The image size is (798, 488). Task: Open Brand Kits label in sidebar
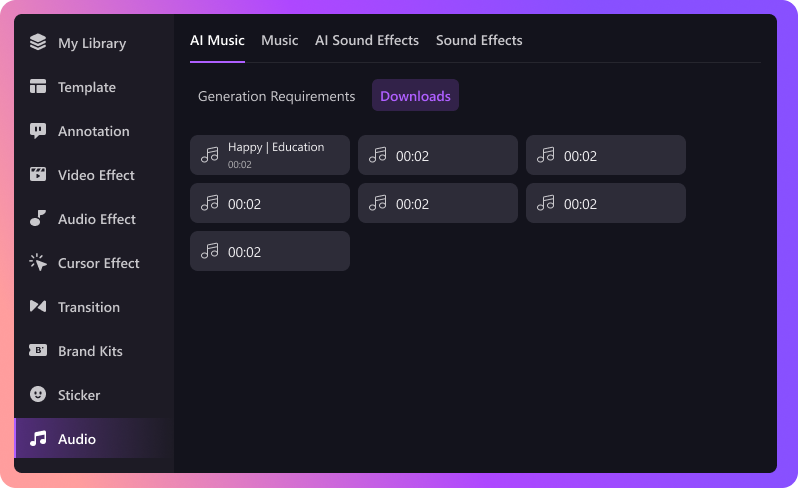coord(90,351)
